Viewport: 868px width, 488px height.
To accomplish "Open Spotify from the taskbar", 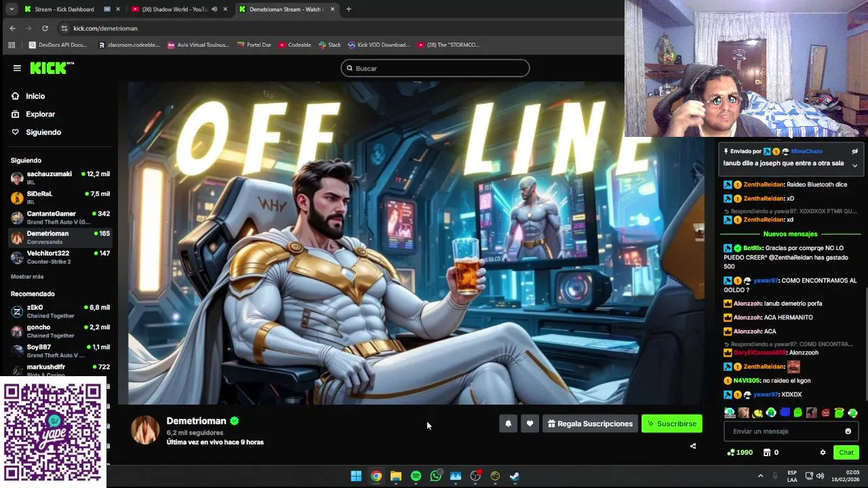I will coord(416,476).
